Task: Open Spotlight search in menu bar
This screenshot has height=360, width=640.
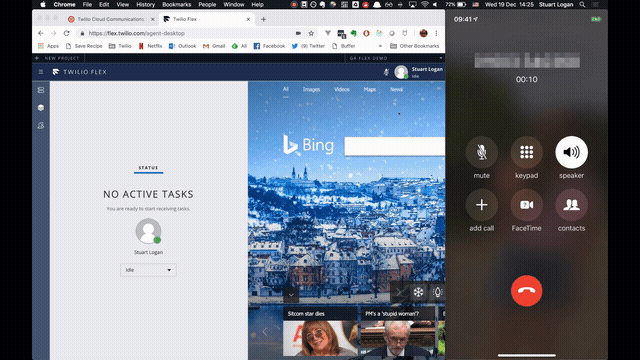Action: point(582,4)
